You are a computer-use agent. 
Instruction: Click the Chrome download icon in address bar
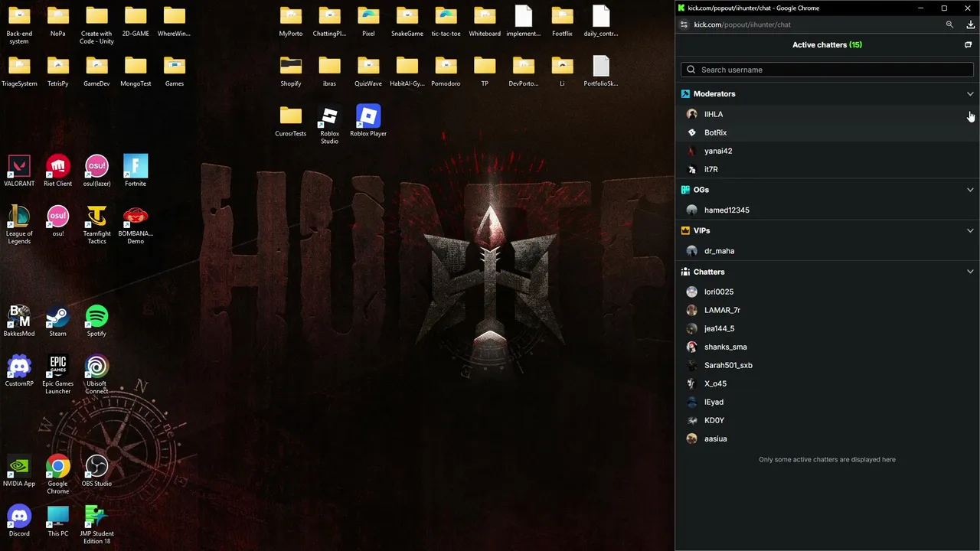click(x=970, y=24)
